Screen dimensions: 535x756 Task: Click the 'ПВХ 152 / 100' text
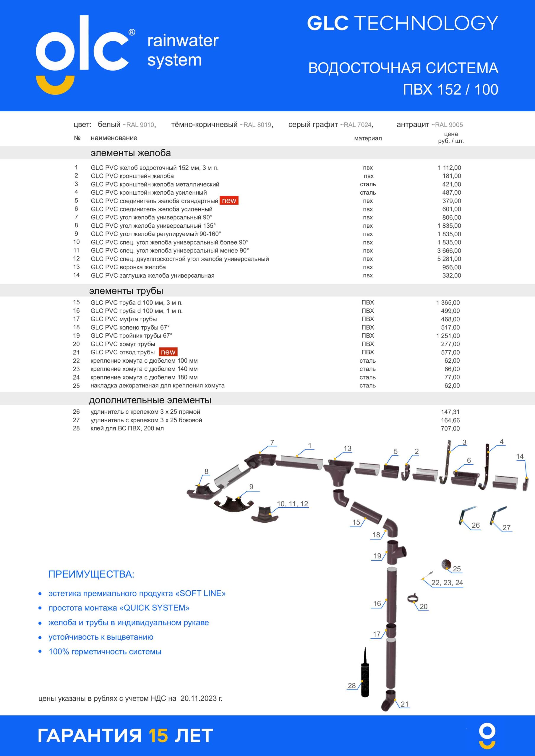[x=451, y=89]
